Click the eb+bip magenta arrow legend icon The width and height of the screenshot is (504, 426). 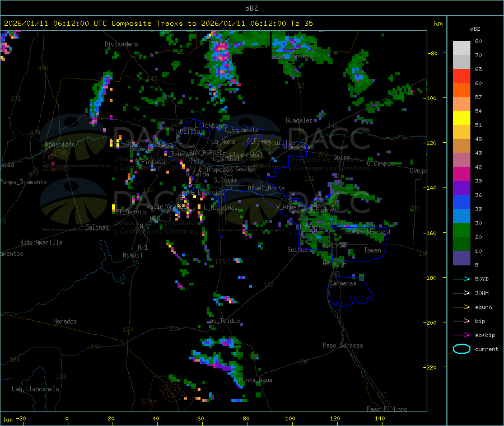tap(461, 335)
